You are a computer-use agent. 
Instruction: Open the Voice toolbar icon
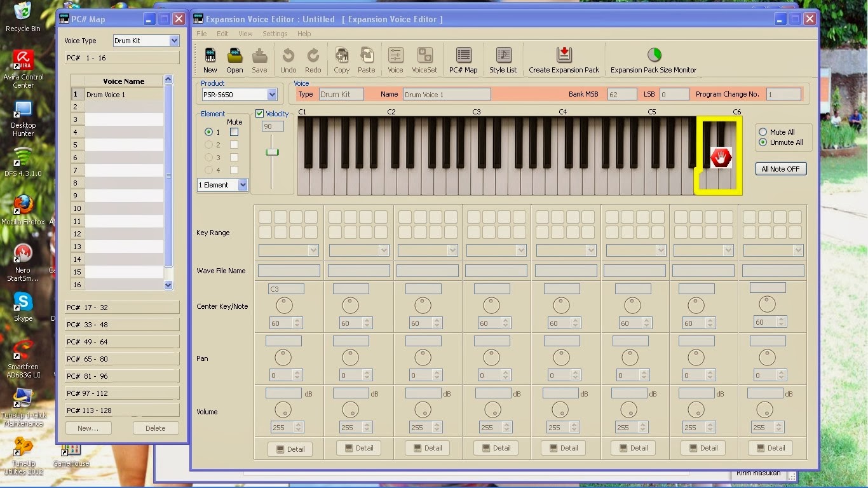(x=395, y=56)
